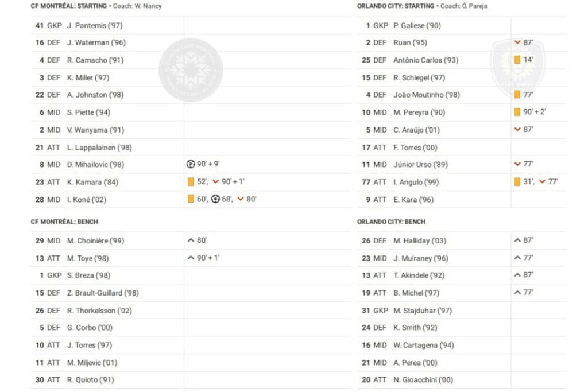
Task: Click the red sub-off arrow for Ruan
Action: pos(517,42)
